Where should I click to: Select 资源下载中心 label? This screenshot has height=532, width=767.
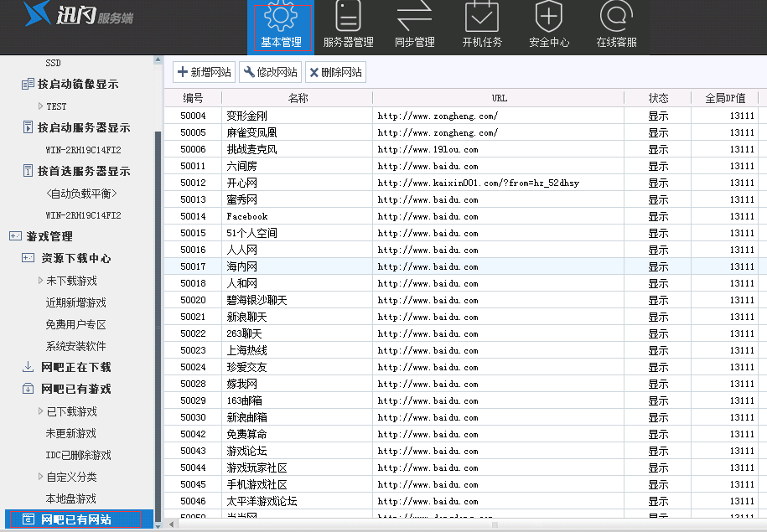(75, 258)
